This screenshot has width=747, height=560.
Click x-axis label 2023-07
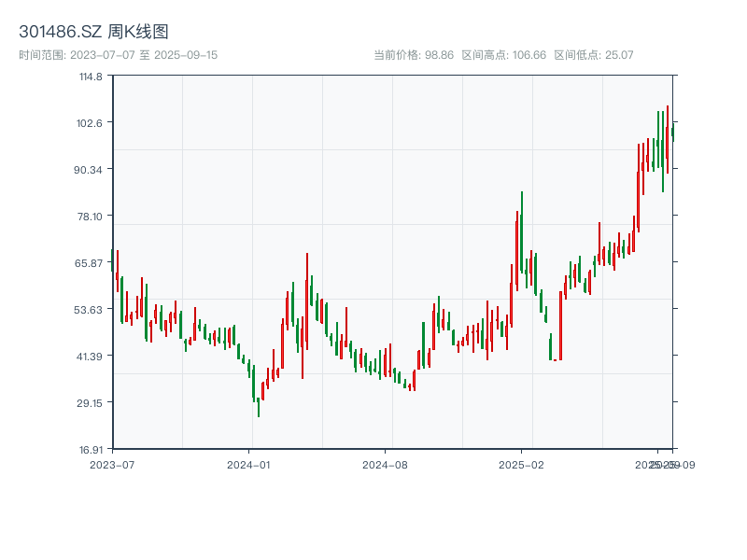112,465
